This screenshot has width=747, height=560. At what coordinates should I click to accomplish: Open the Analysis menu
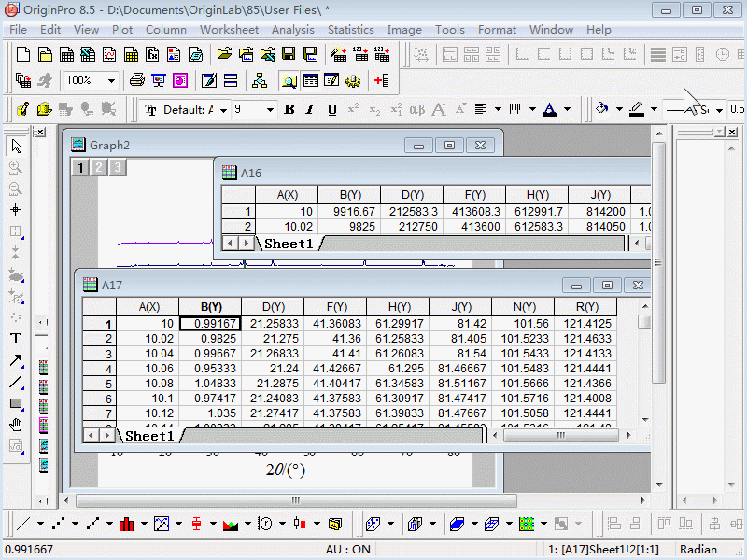[x=292, y=29]
